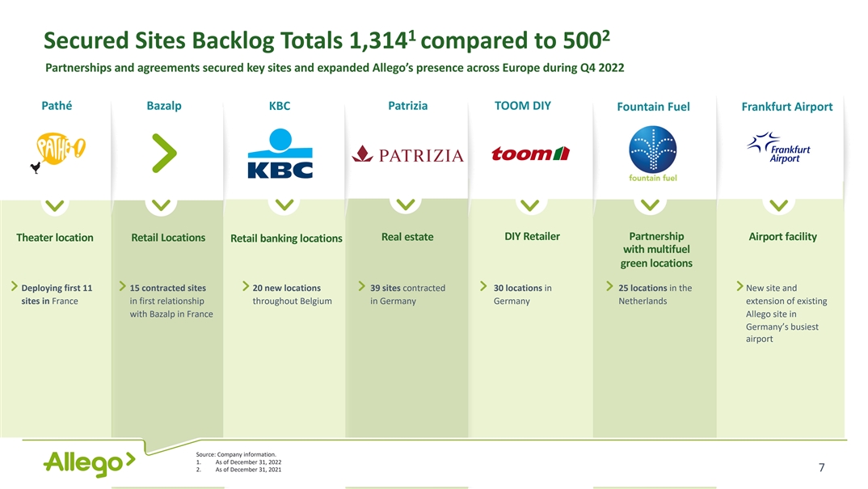Screen dimensions: 868x489
Task: Click the '39 sites contracted' bullet text
Action: (x=407, y=289)
